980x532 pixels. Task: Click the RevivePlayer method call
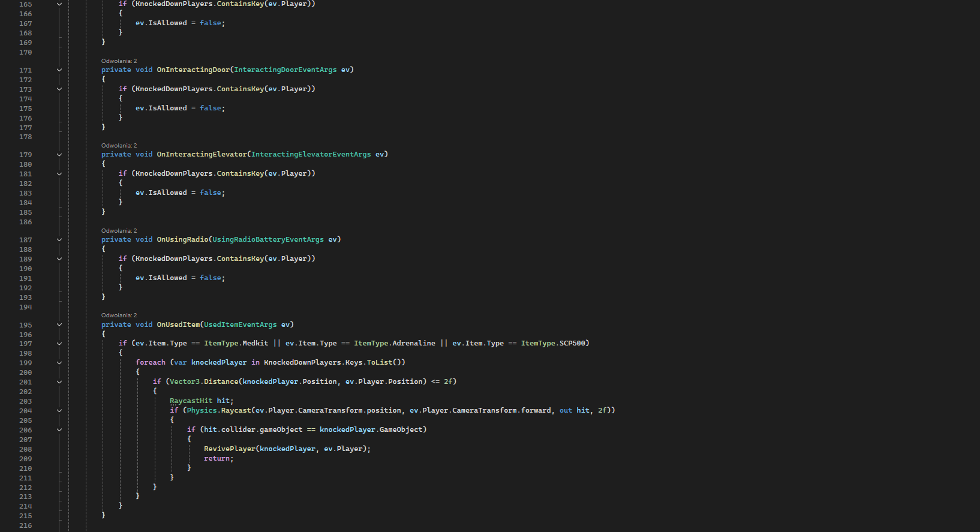[229, 449]
